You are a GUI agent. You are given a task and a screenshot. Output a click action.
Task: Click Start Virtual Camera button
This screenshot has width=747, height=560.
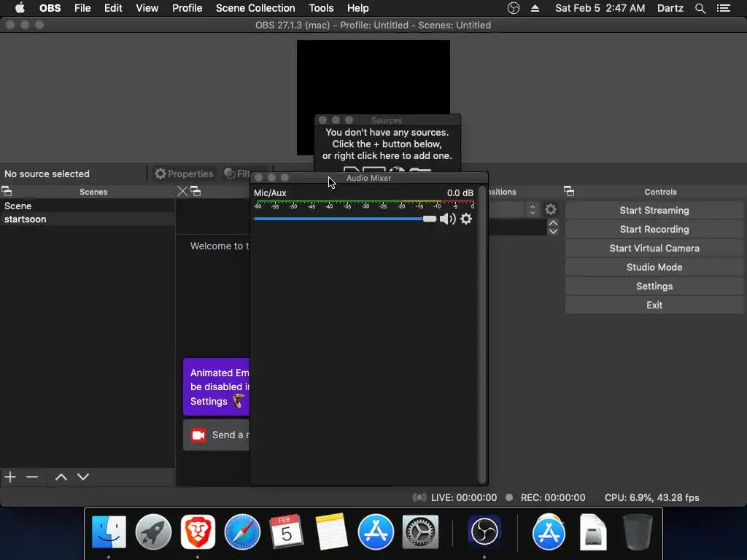654,248
